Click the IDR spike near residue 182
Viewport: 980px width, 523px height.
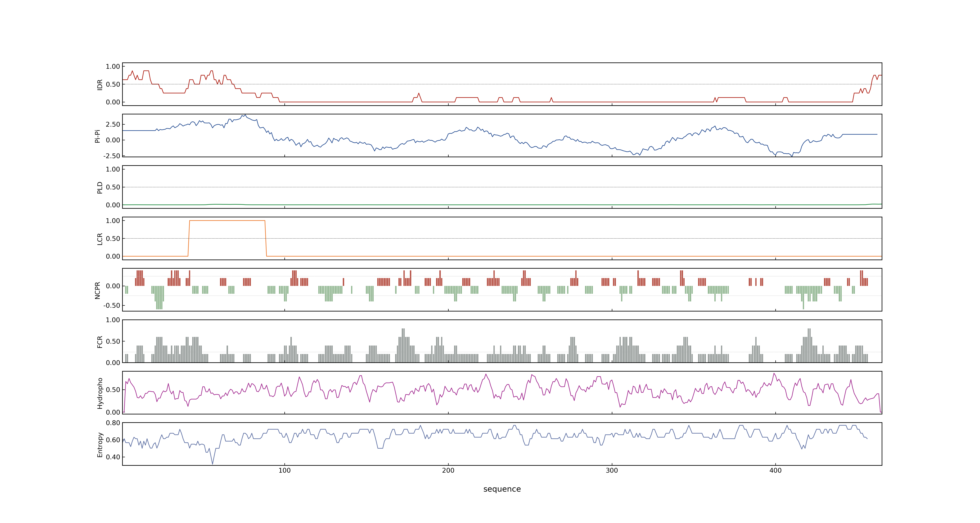[x=418, y=94]
